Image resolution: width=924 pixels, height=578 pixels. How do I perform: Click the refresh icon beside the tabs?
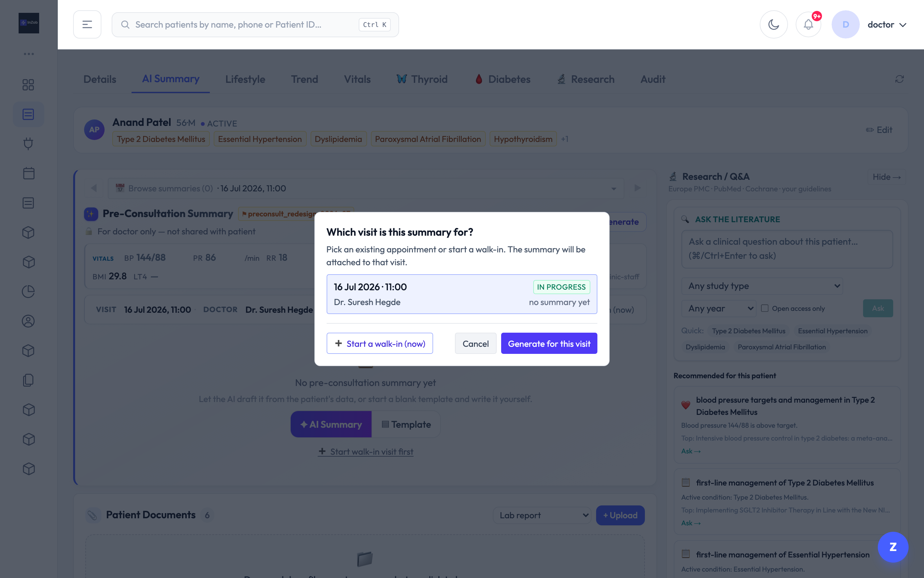(899, 79)
